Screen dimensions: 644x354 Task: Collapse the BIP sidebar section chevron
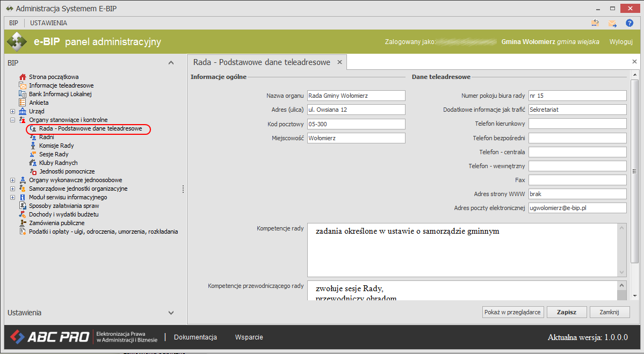tap(171, 63)
